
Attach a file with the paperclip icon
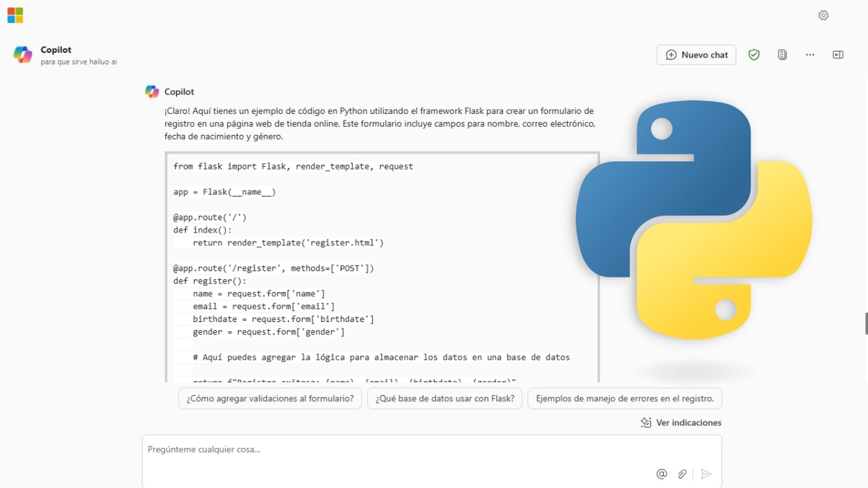point(682,474)
